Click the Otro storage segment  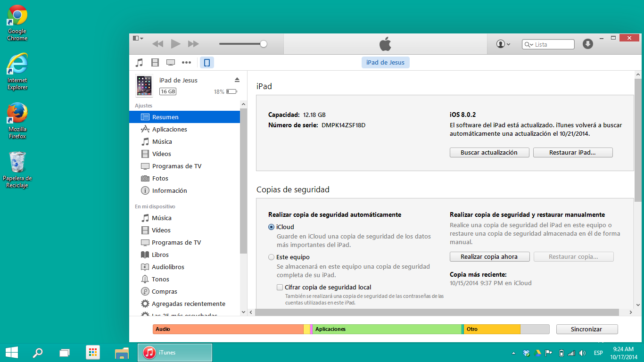492,329
